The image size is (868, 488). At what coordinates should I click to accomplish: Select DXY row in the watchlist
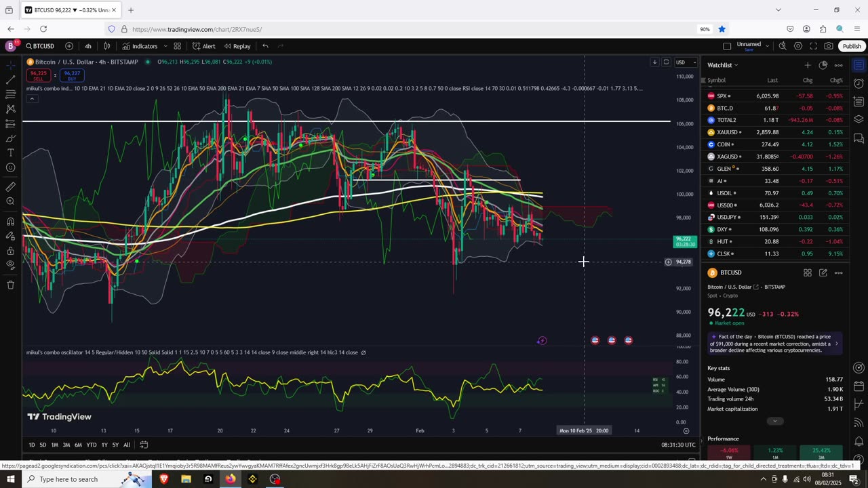774,229
